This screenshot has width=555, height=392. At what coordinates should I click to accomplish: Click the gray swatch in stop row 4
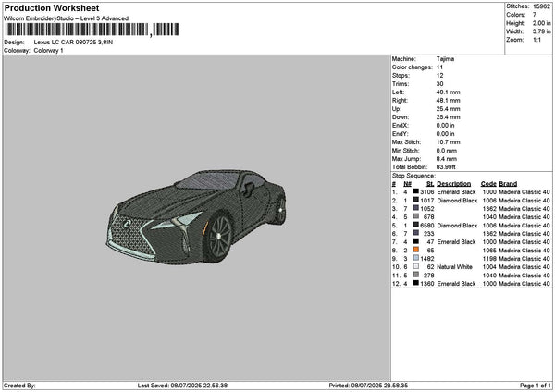click(x=416, y=216)
